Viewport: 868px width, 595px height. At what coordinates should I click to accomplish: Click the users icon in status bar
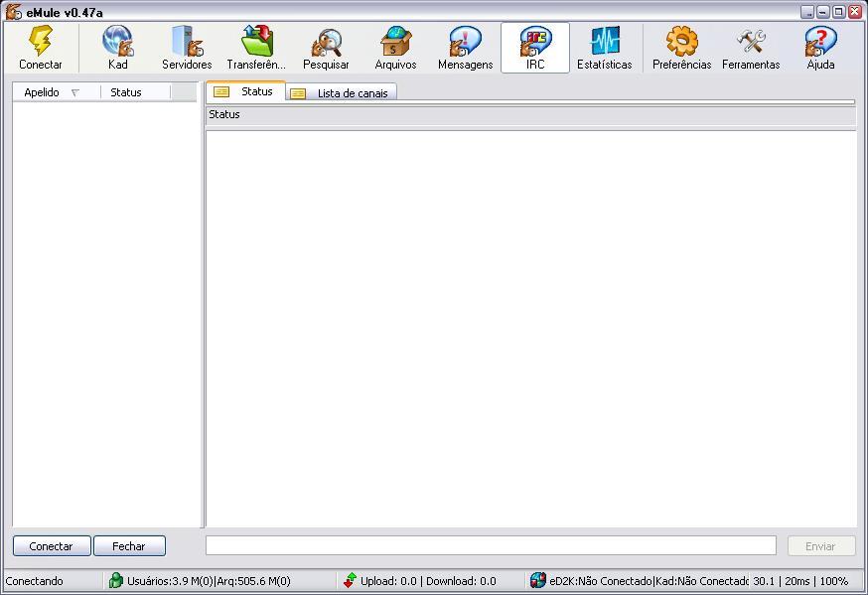coord(115,580)
